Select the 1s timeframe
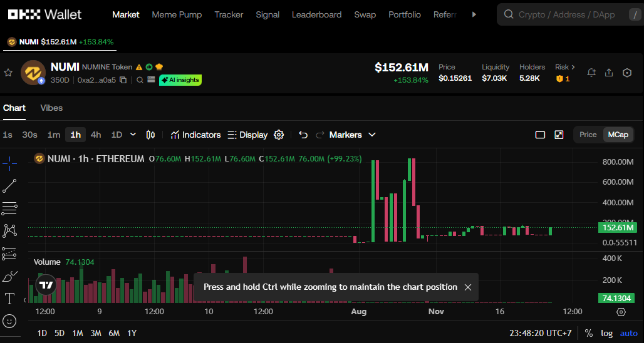The height and width of the screenshot is (343, 644). click(8, 135)
